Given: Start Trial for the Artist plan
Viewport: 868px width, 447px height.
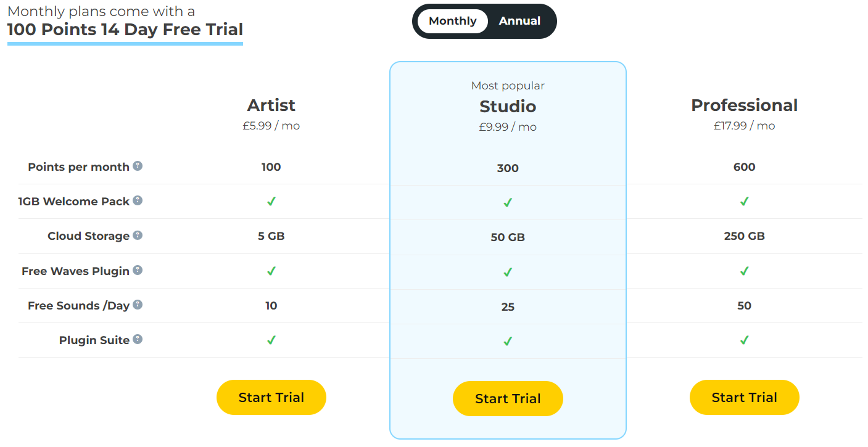Looking at the screenshot, I should pos(271,397).
